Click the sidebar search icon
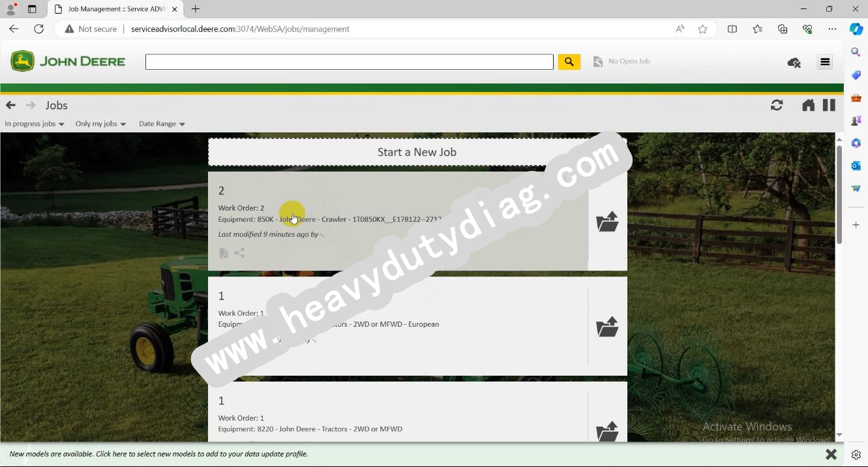 [856, 52]
